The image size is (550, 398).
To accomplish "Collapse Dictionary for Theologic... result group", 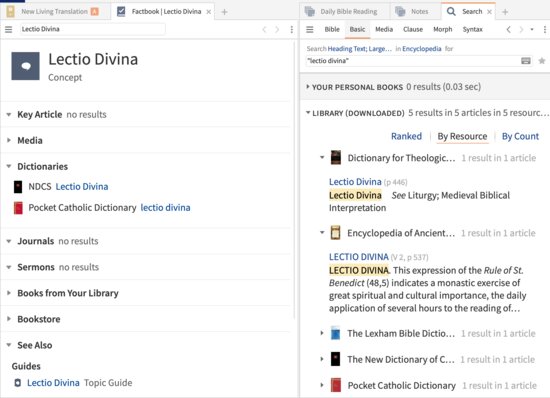I will [322, 157].
